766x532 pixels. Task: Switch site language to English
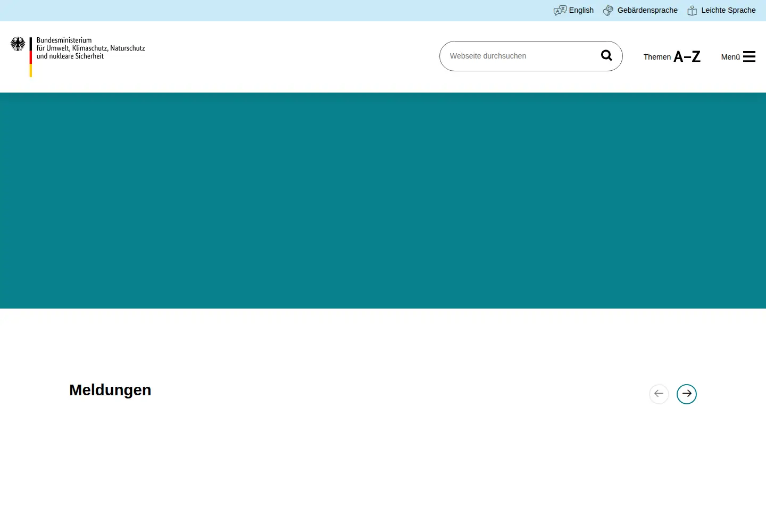[573, 10]
